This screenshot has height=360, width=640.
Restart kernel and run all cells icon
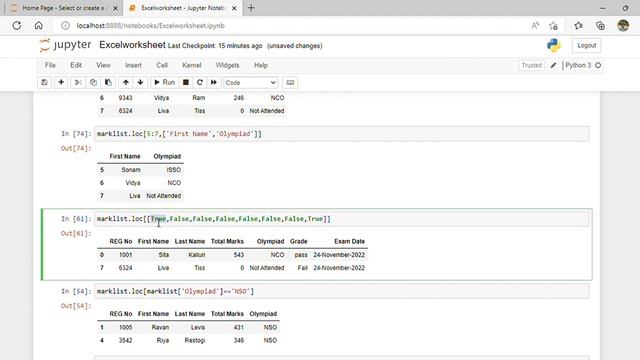pos(213,82)
